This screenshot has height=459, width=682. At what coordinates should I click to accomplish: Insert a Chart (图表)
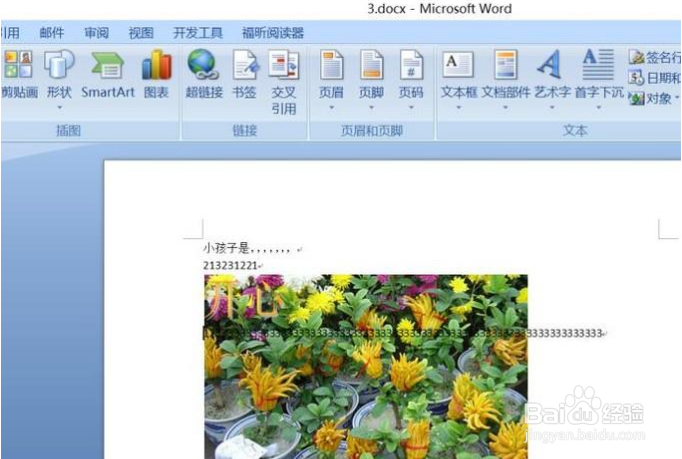157,74
